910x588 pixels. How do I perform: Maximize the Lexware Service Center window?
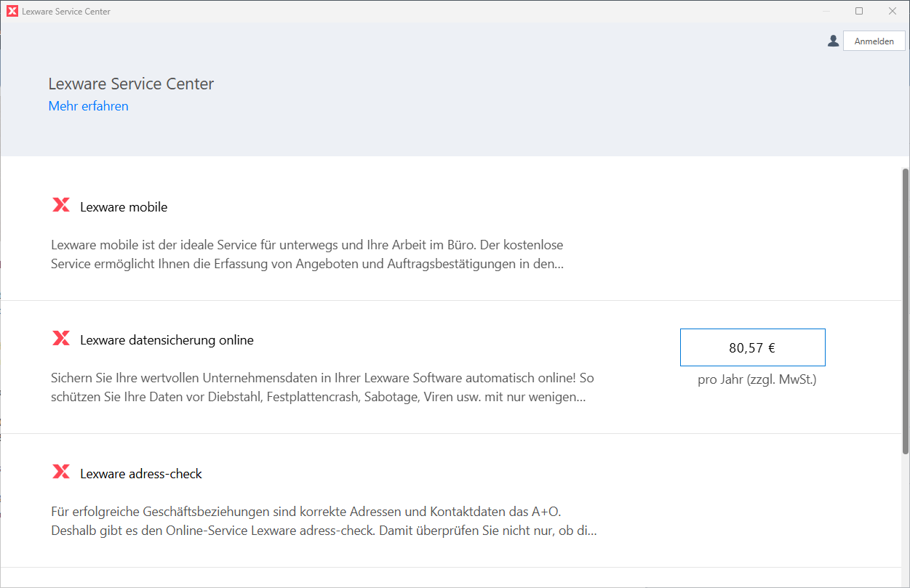859,11
